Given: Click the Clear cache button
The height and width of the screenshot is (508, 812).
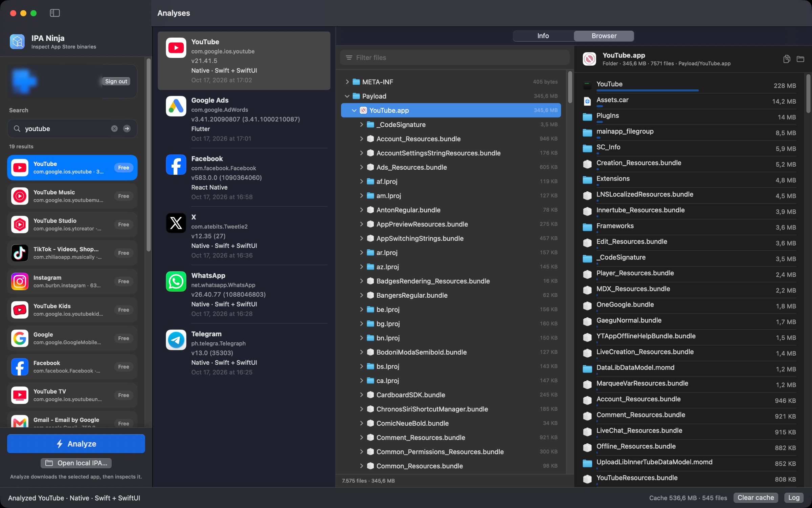Looking at the screenshot, I should pyautogui.click(x=756, y=498).
